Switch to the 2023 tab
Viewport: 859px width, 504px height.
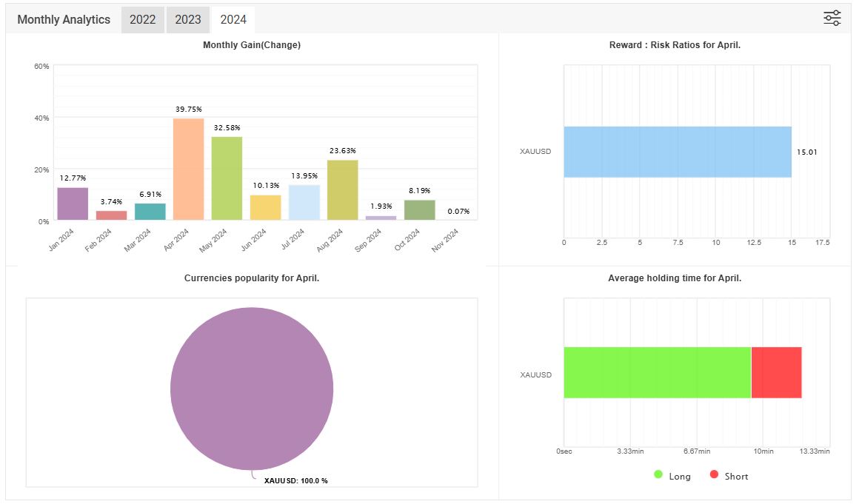pos(188,19)
